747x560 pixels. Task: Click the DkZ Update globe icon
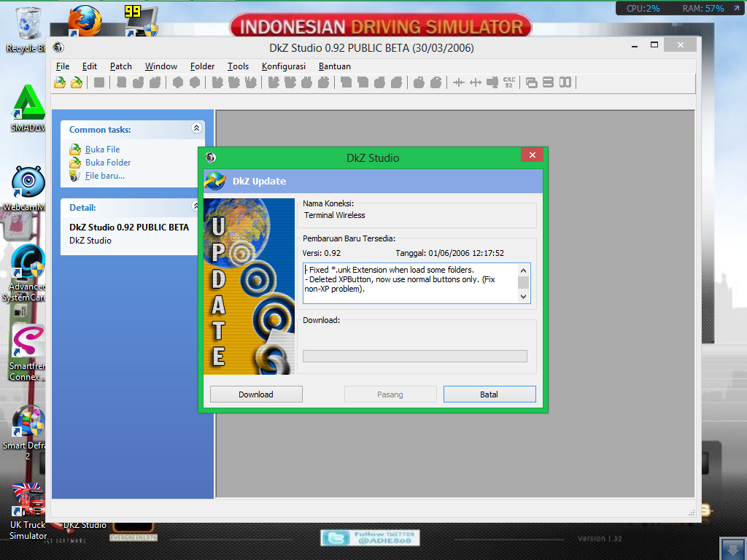pos(215,182)
